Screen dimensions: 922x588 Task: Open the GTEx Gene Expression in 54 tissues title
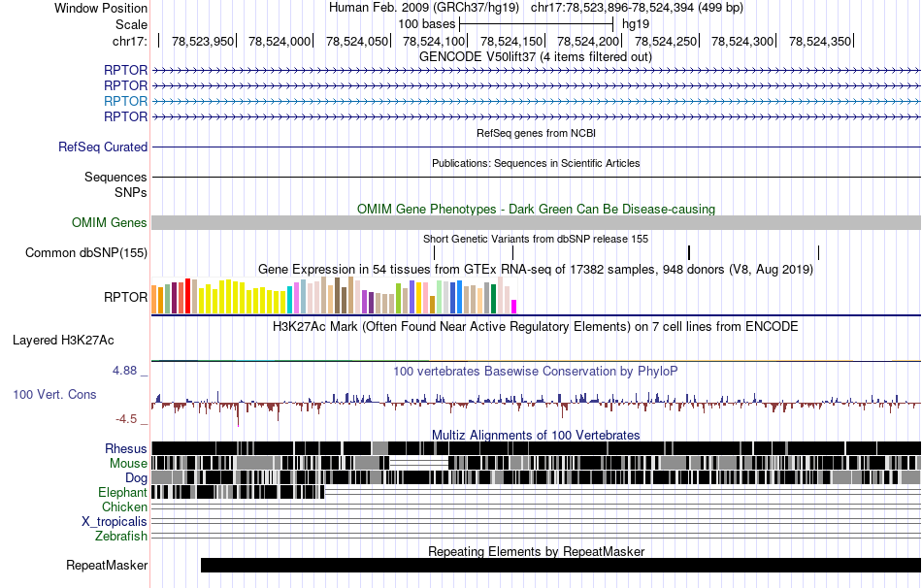(536, 270)
